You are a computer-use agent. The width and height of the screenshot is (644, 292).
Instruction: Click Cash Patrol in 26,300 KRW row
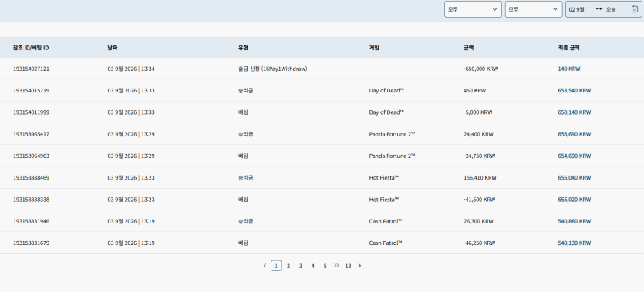coord(386,221)
